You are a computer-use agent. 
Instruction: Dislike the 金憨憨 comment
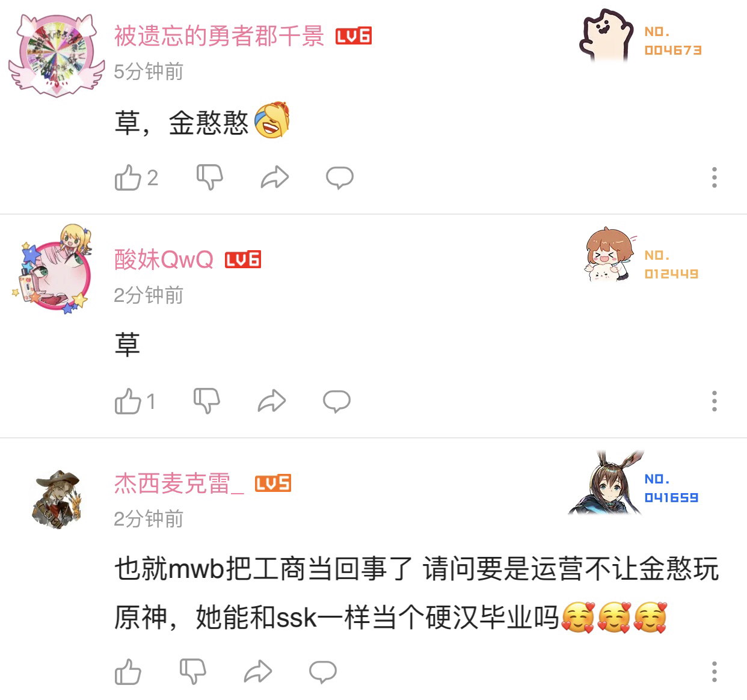tap(210, 177)
